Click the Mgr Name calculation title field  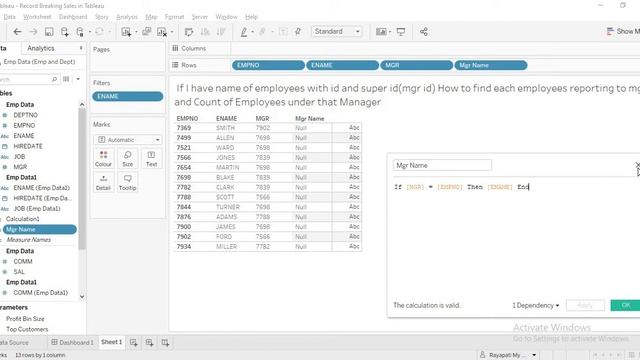coord(442,165)
